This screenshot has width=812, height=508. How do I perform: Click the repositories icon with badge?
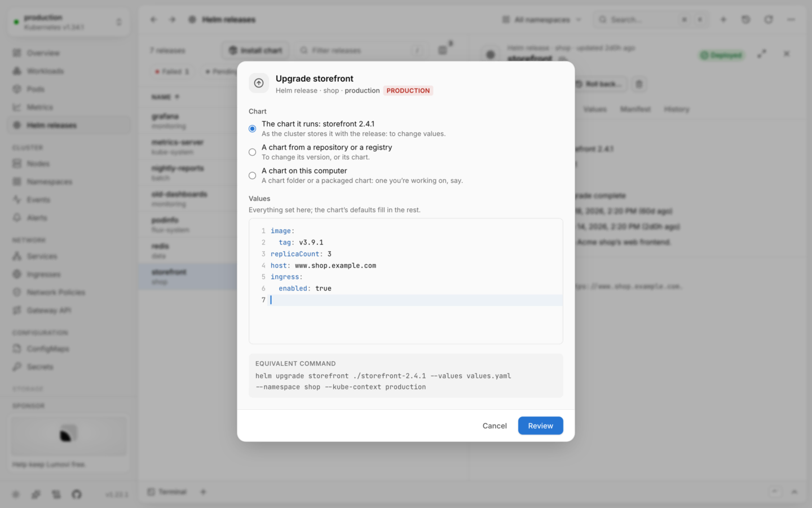pos(443,50)
